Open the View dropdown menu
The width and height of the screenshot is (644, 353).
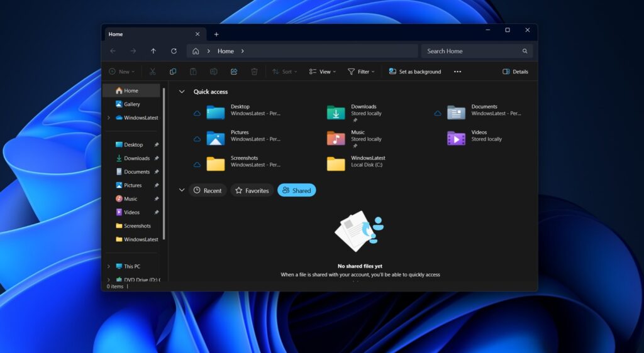pos(323,72)
